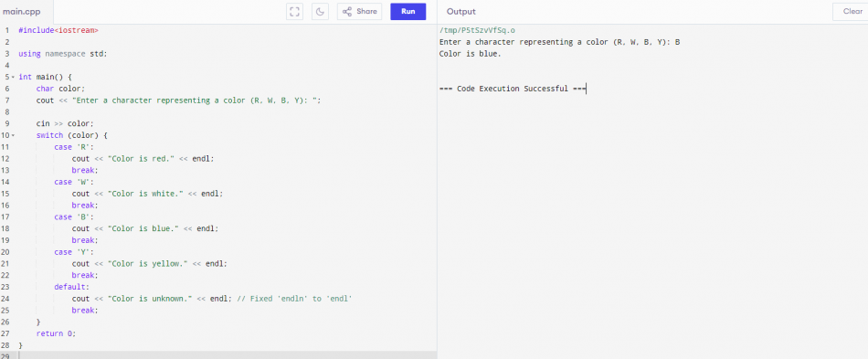
Task: Click the comment about fixed 'endln' to 'endl'
Action: tap(294, 298)
